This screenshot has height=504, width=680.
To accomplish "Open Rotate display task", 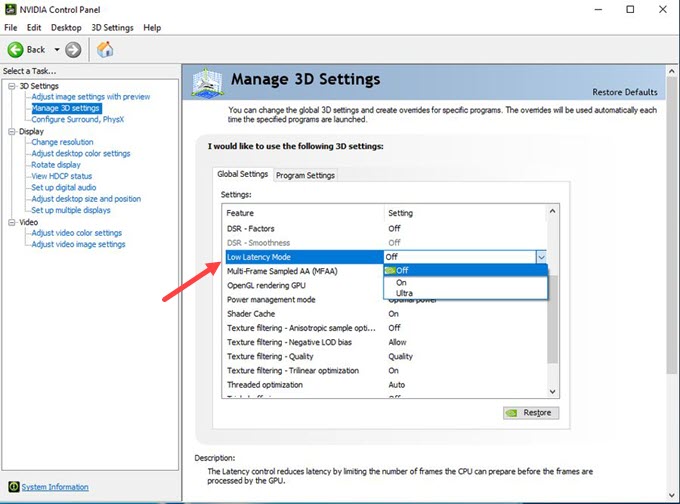I will click(x=56, y=165).
